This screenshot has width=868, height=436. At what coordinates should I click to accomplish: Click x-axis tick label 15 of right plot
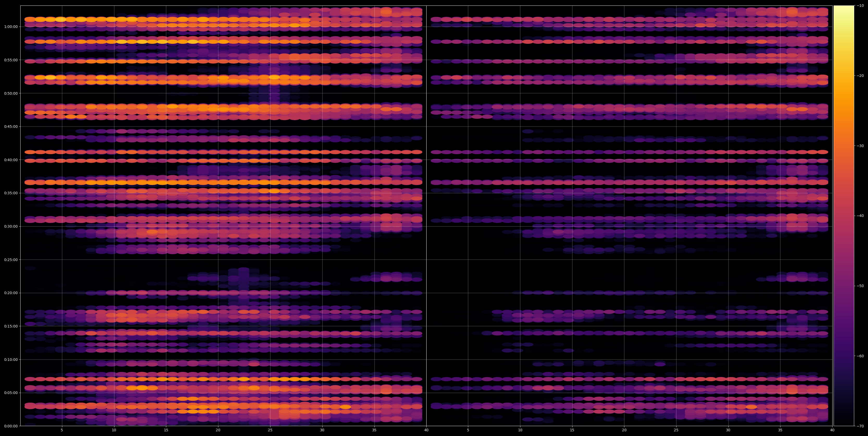[572, 430]
